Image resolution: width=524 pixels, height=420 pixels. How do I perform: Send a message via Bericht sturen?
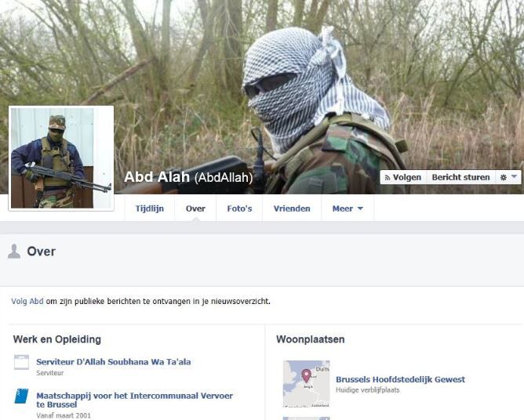pyautogui.click(x=460, y=177)
